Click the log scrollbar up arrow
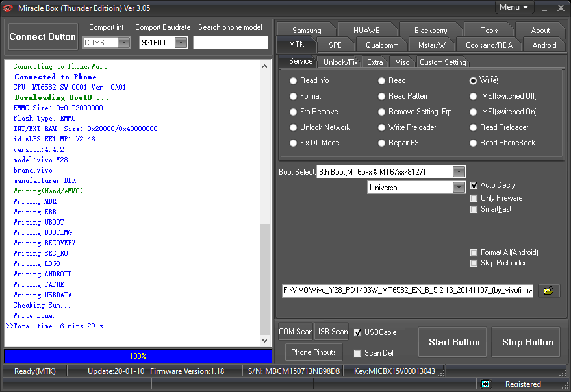This screenshot has height=392, width=571. tap(265, 66)
